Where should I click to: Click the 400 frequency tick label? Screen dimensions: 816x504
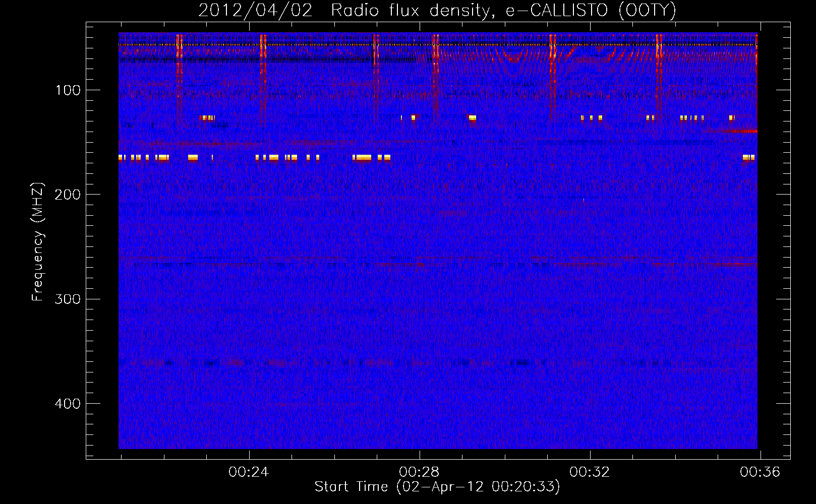click(x=67, y=404)
